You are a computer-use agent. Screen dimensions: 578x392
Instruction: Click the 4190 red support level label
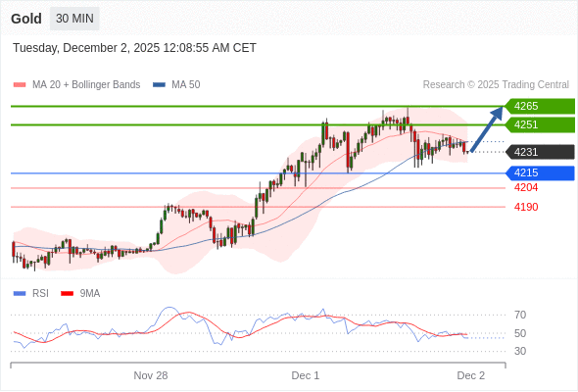[x=526, y=207]
